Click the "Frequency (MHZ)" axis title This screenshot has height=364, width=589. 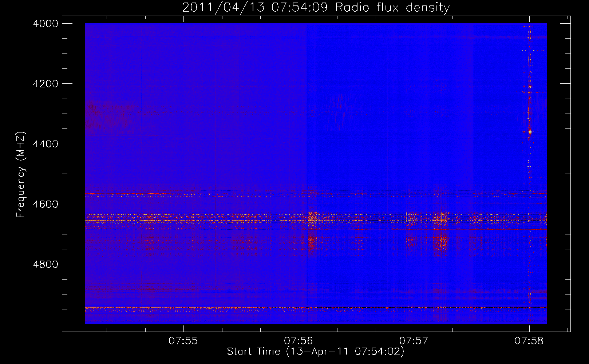click(21, 175)
